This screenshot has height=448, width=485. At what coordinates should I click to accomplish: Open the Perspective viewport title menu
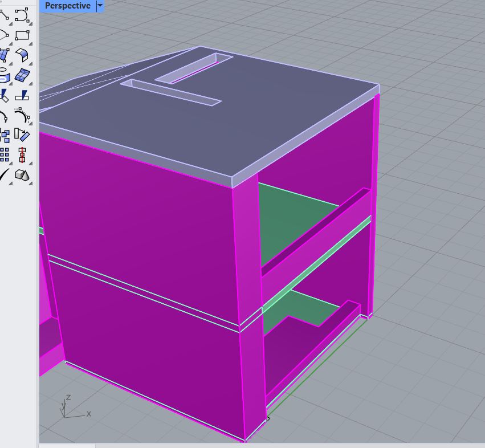tap(68, 6)
